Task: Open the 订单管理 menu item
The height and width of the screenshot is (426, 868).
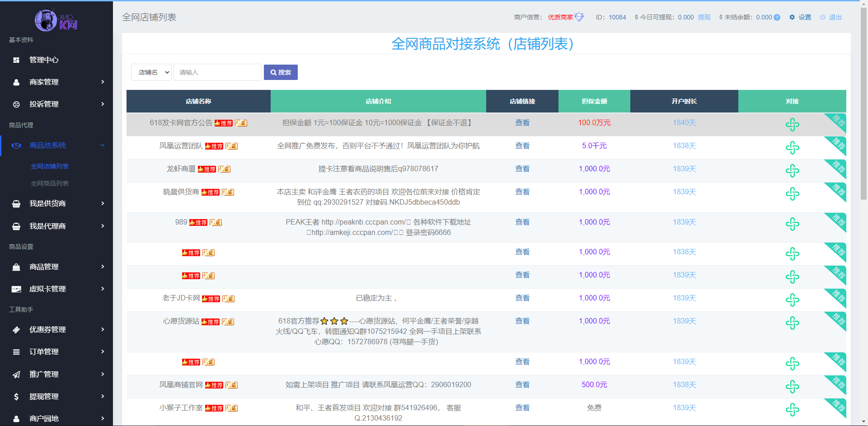Action: tap(44, 352)
